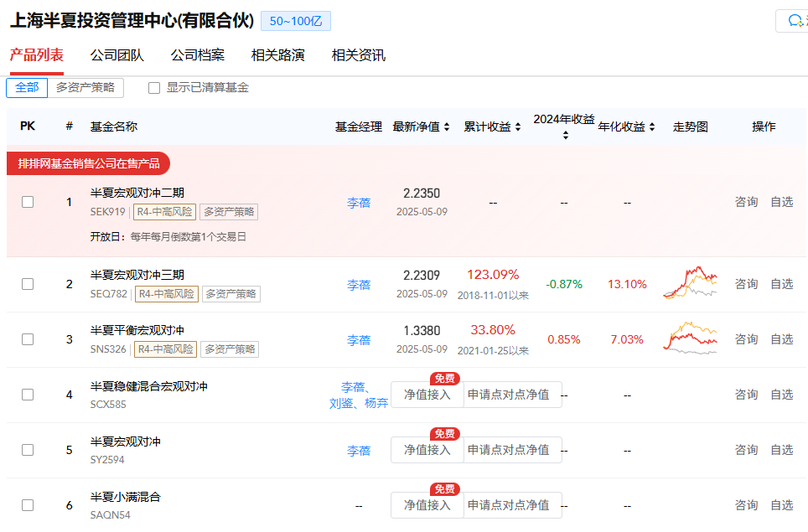This screenshot has width=808, height=532.
Task: Enable 显示已清算基金 checkbox
Action: pos(154,88)
